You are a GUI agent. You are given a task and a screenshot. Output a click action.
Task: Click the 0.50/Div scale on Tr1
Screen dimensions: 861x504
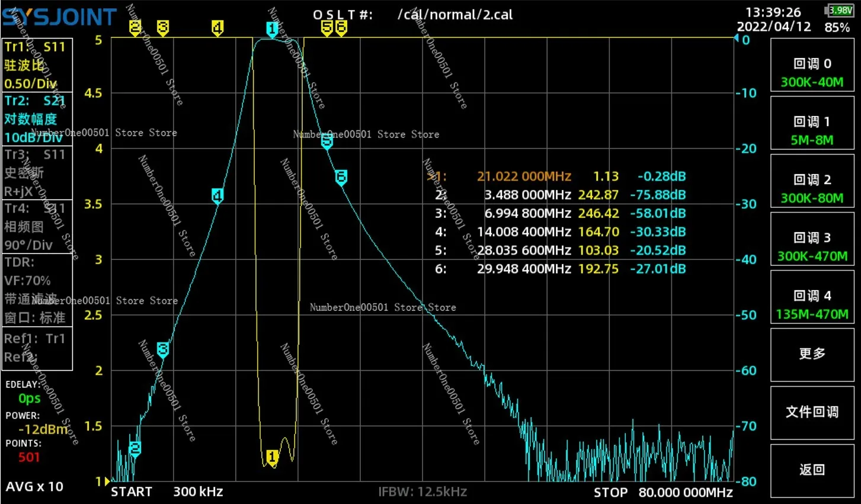[31, 84]
